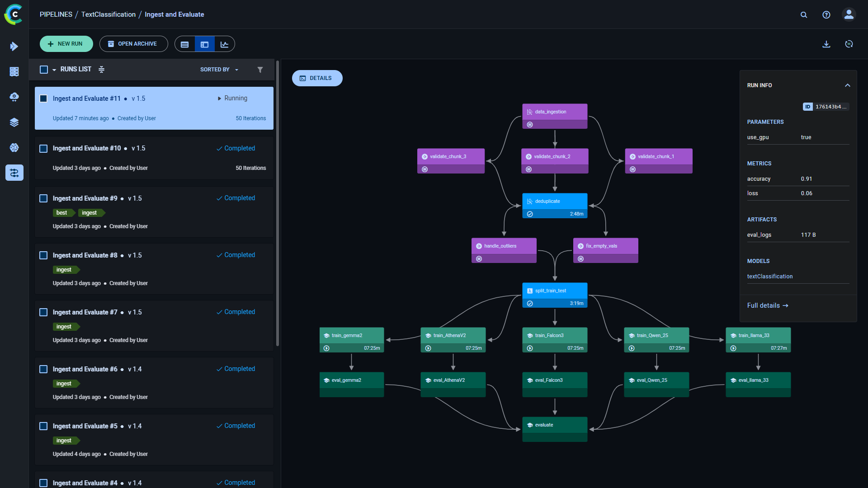The height and width of the screenshot is (488, 868).
Task: Click the metrics/chart view icon
Action: click(x=224, y=44)
